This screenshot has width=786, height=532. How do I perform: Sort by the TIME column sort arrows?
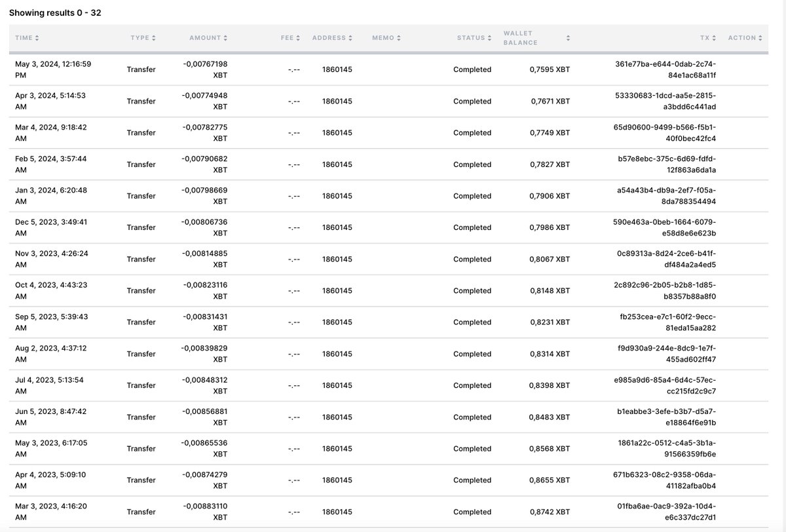(37, 38)
